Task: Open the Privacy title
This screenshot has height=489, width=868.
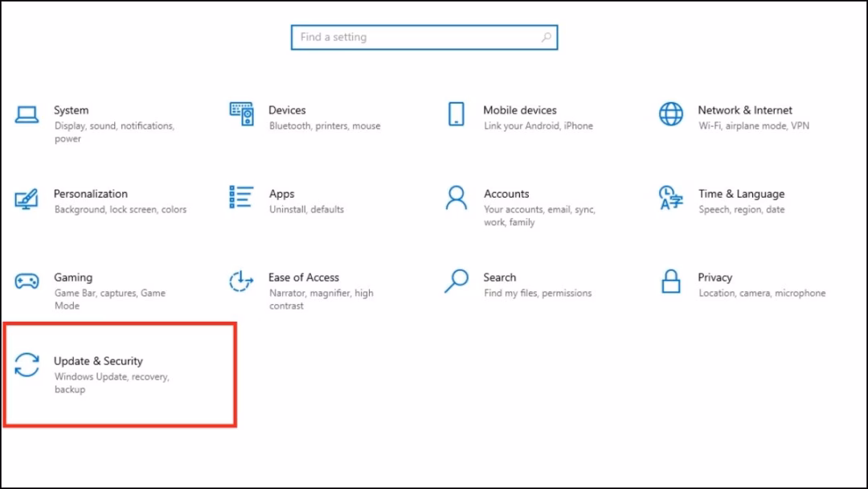Action: click(x=714, y=277)
